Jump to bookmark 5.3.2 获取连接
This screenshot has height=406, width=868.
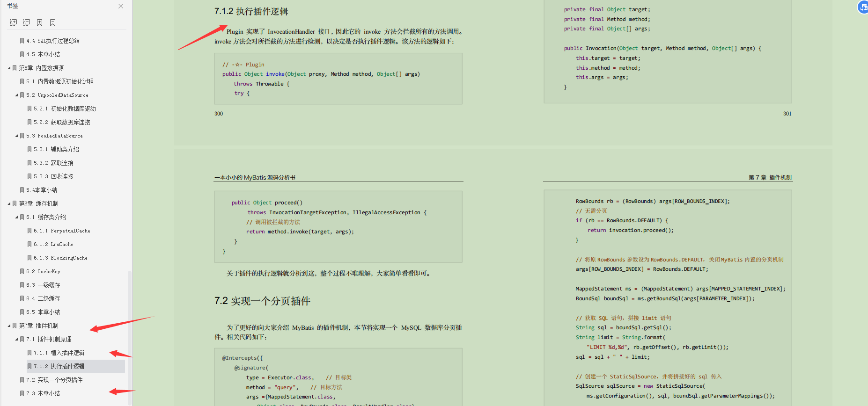pyautogui.click(x=53, y=163)
